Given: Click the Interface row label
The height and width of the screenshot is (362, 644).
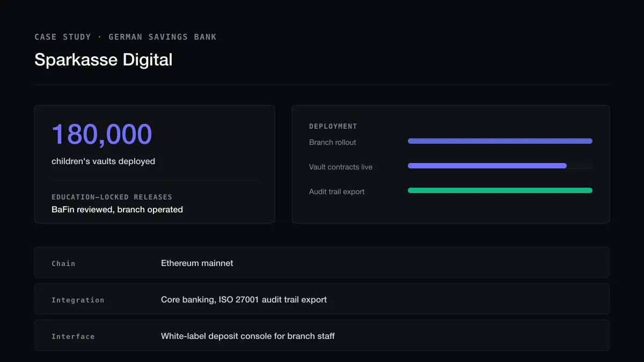Looking at the screenshot, I should (x=73, y=336).
